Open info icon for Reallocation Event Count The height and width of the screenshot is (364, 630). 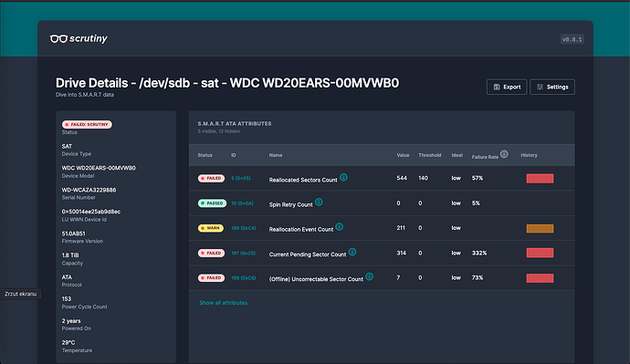point(339,227)
